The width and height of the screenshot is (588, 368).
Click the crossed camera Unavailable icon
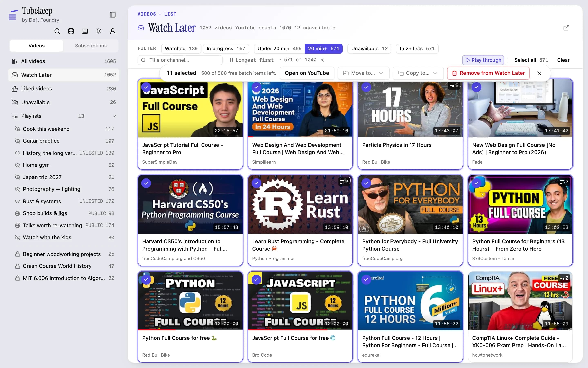point(14,102)
